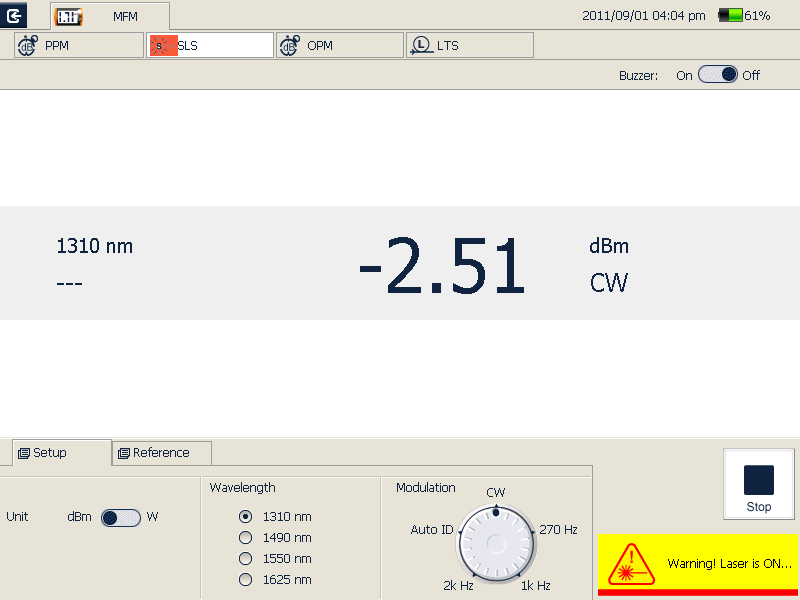Screen dimensions: 800x600
Task: Select the 1490 nm wavelength
Action: pyautogui.click(x=245, y=538)
